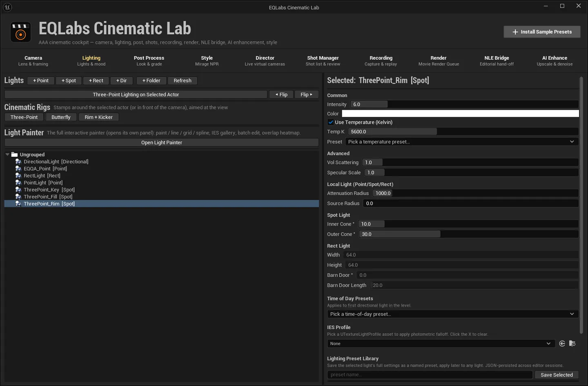Screen dimensions: 588x386
Task: Open the time-of-day preset dropdown
Action: [x=453, y=314]
